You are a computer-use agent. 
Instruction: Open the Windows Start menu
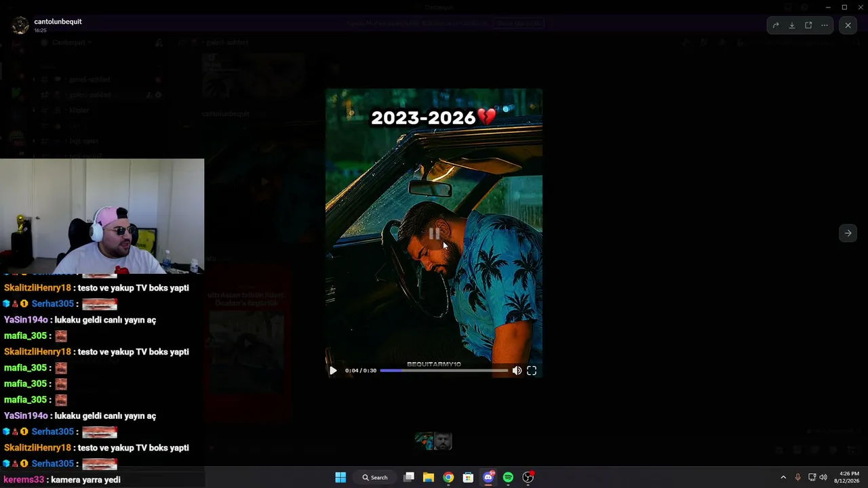(340, 477)
